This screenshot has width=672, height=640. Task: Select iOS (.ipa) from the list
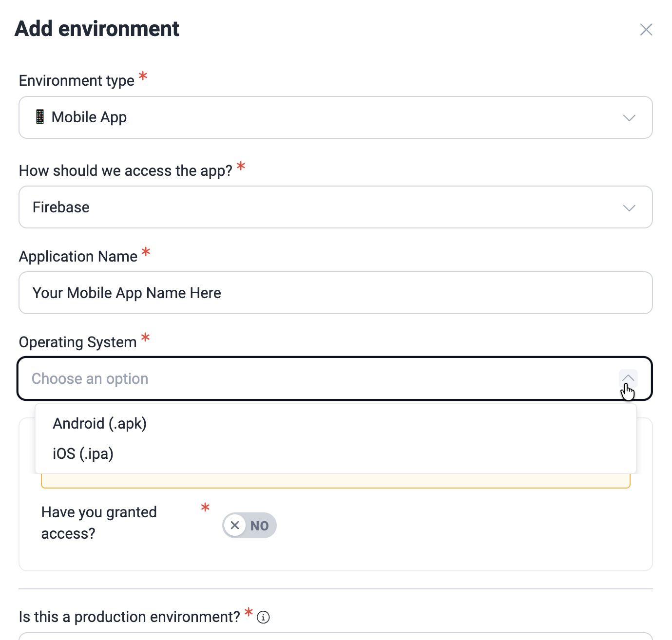(83, 453)
